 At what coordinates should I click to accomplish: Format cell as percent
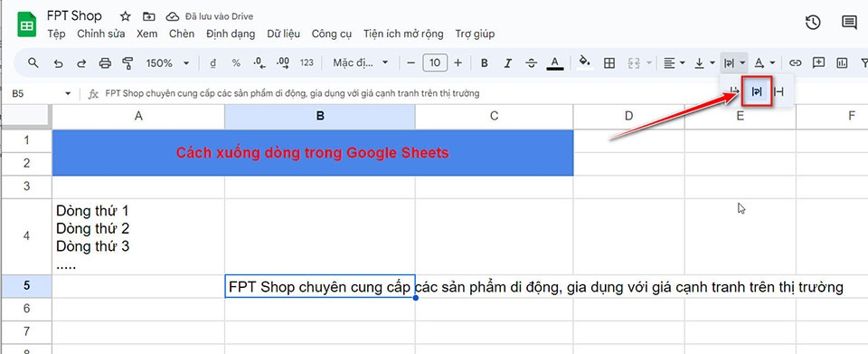pos(236,63)
